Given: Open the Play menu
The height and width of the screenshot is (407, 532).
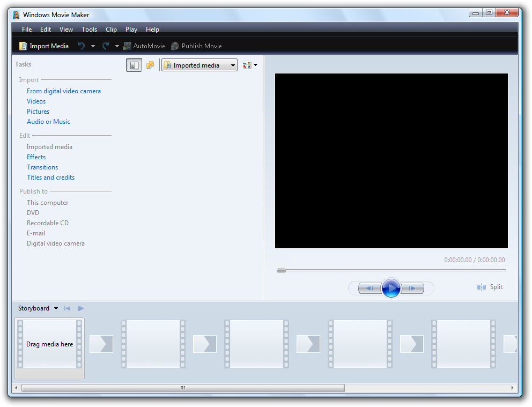Looking at the screenshot, I should [x=131, y=29].
